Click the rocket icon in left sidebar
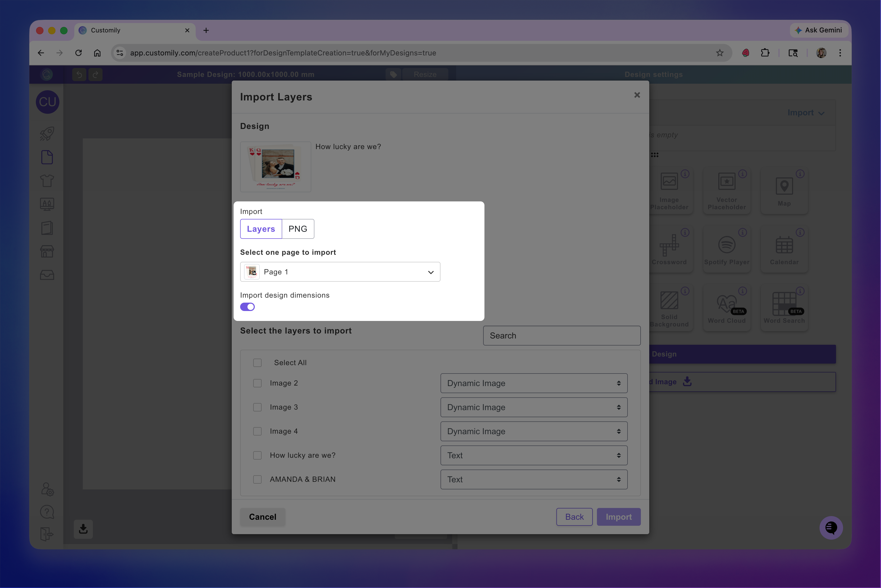Viewport: 881px width, 588px height. pyautogui.click(x=47, y=134)
